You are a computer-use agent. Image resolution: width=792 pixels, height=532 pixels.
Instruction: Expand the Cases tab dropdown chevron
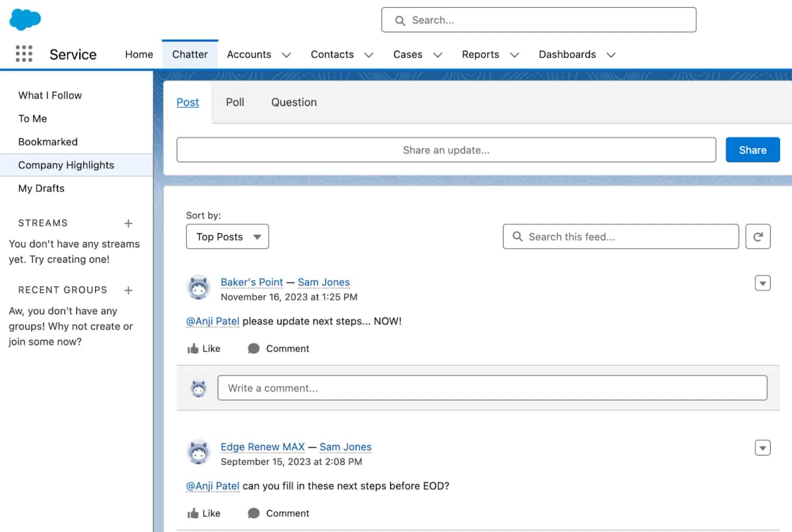pos(438,55)
